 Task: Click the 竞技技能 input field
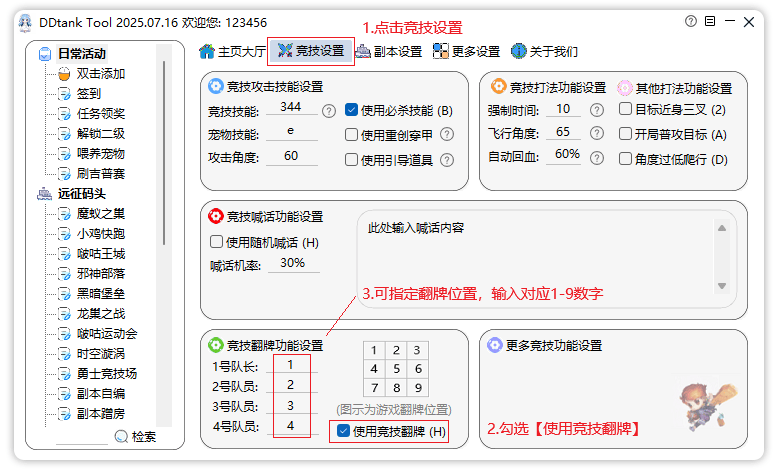coord(291,107)
